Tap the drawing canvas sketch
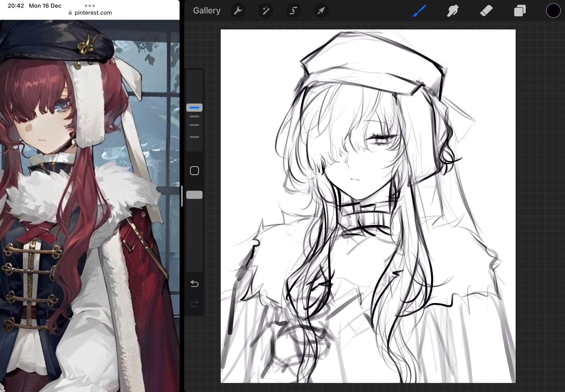This screenshot has height=392, width=565. tap(368, 206)
